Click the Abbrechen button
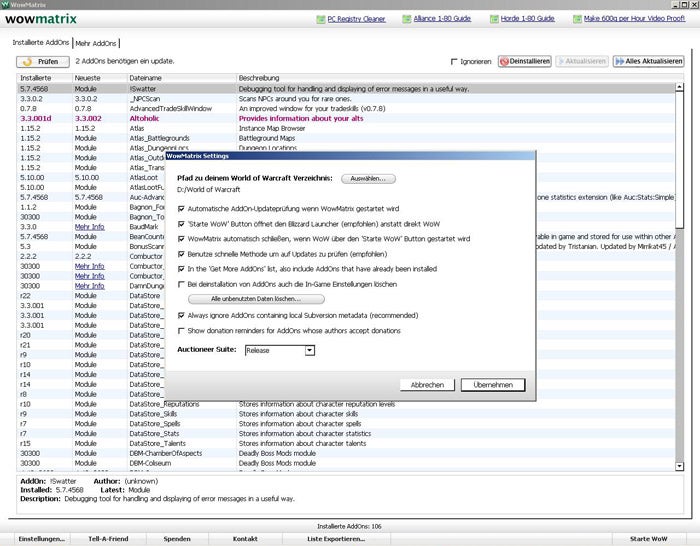This screenshot has width=700, height=546. (x=427, y=385)
